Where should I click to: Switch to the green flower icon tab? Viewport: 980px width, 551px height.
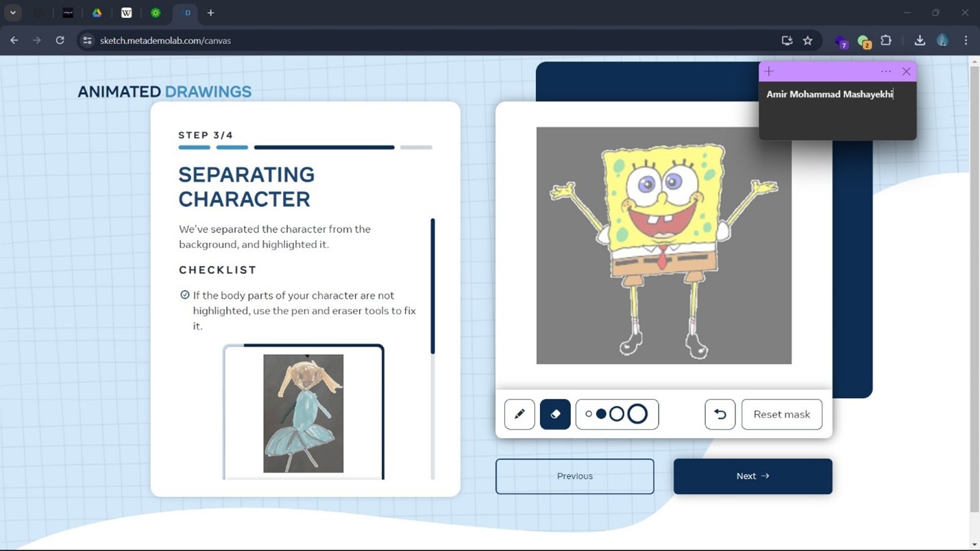coord(156,12)
